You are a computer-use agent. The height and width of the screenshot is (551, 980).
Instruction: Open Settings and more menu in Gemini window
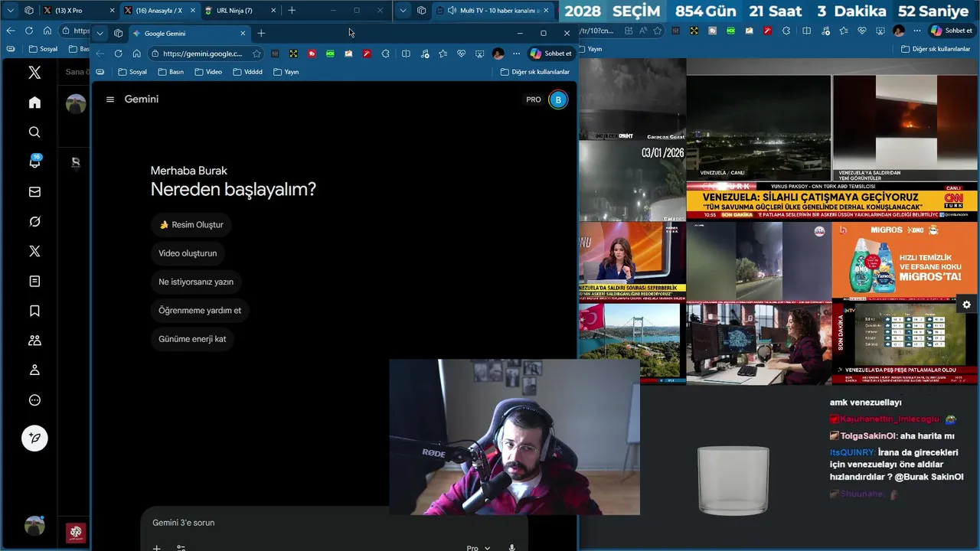click(516, 54)
